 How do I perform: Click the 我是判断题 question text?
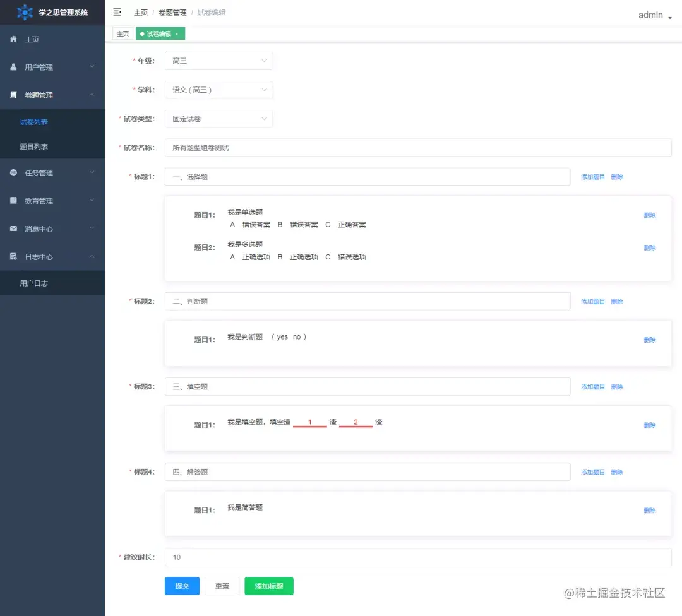click(x=245, y=336)
